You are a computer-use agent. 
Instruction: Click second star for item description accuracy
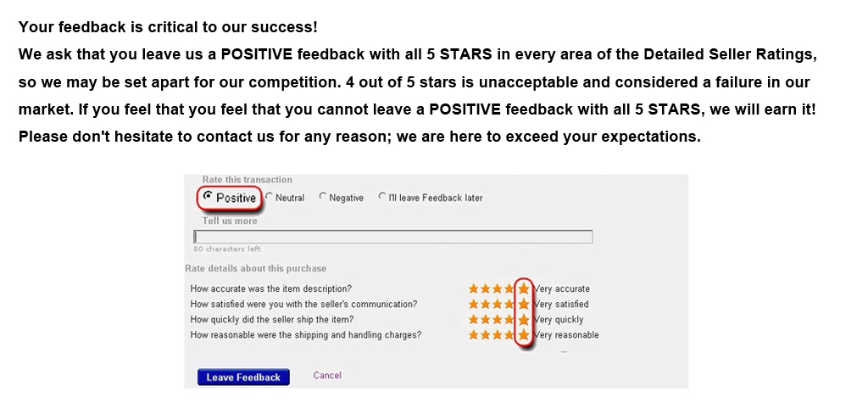[486, 288]
